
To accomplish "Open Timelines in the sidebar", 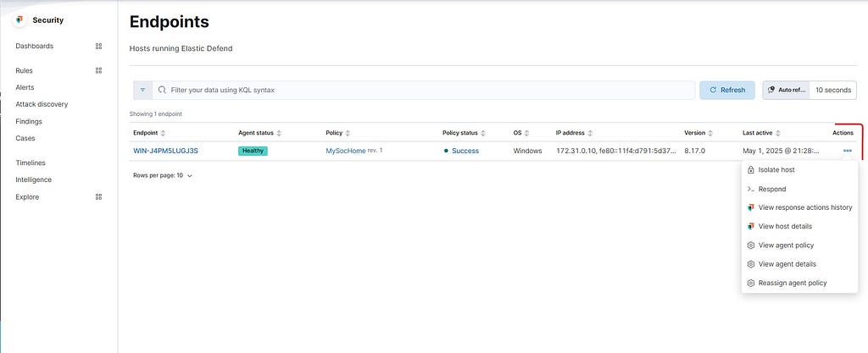I will tap(31, 163).
